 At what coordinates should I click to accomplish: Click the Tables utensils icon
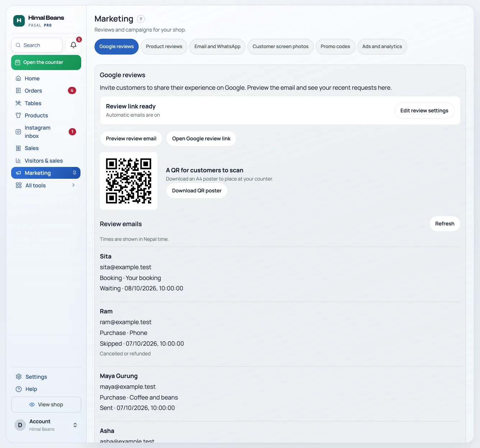(x=18, y=103)
